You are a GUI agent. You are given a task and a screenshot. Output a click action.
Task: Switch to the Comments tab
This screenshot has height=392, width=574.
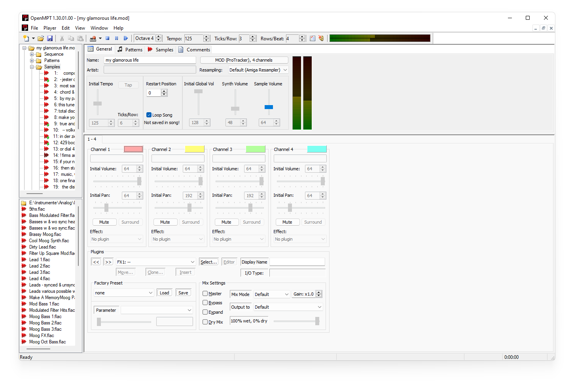point(194,49)
